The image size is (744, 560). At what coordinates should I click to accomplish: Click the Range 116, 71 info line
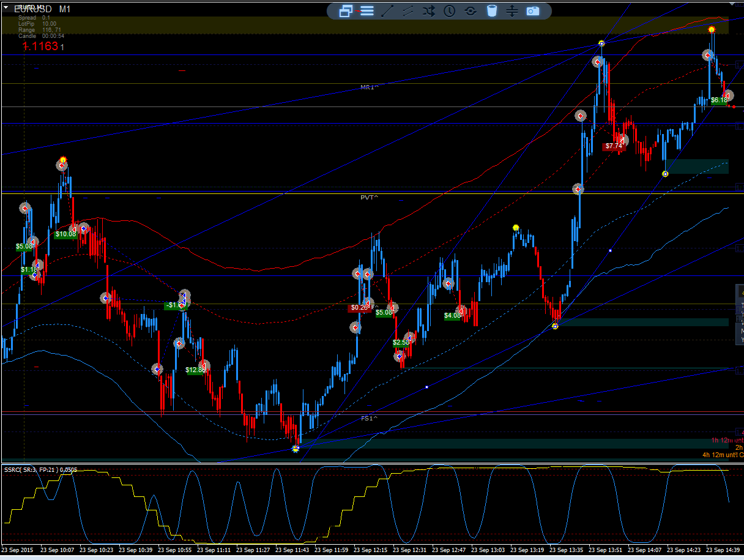(x=40, y=30)
